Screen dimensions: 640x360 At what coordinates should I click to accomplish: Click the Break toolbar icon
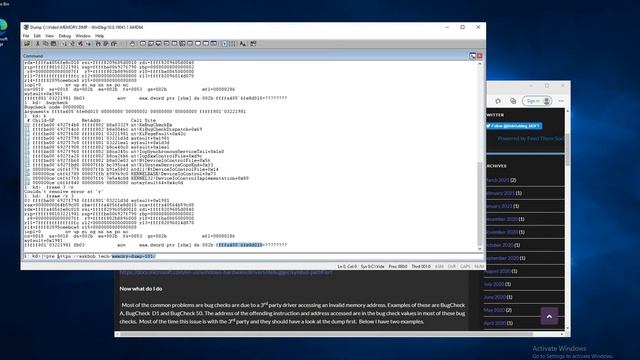pos(88,44)
